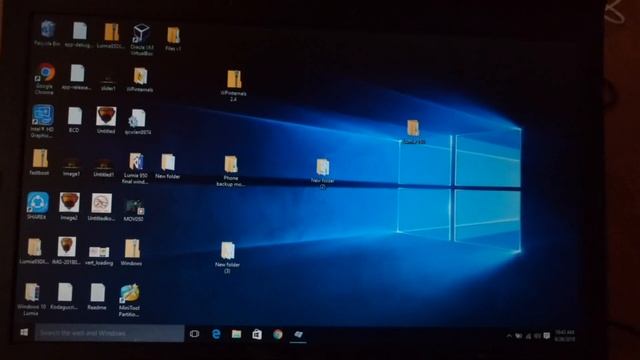This screenshot has height=360, width=640.
Task: Select the slider1 image file
Action: click(x=108, y=82)
